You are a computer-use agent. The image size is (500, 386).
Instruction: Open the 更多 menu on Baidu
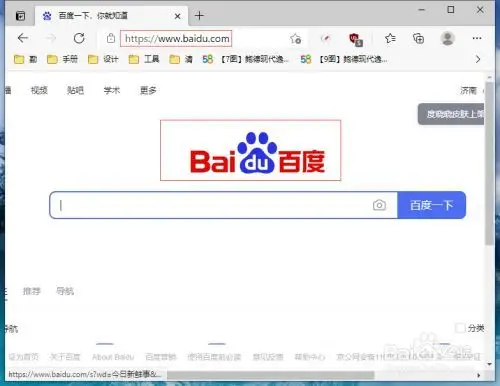tap(148, 90)
